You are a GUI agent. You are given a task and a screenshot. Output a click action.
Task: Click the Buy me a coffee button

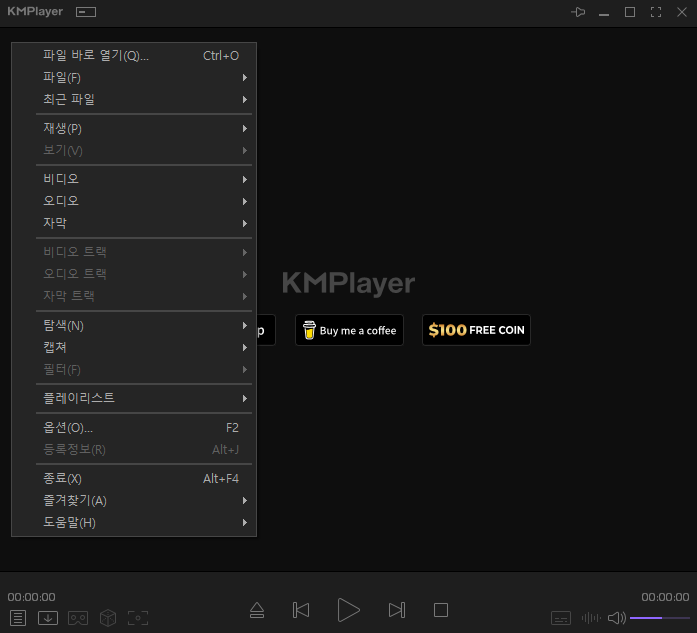click(x=349, y=330)
